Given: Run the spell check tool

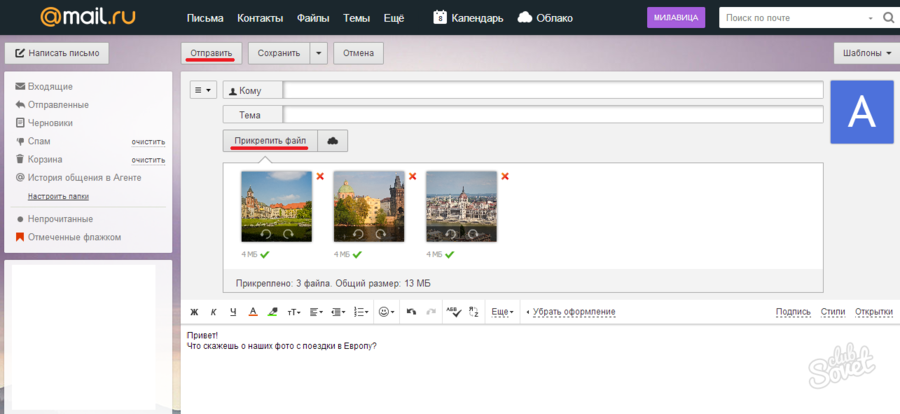Looking at the screenshot, I should (x=453, y=312).
